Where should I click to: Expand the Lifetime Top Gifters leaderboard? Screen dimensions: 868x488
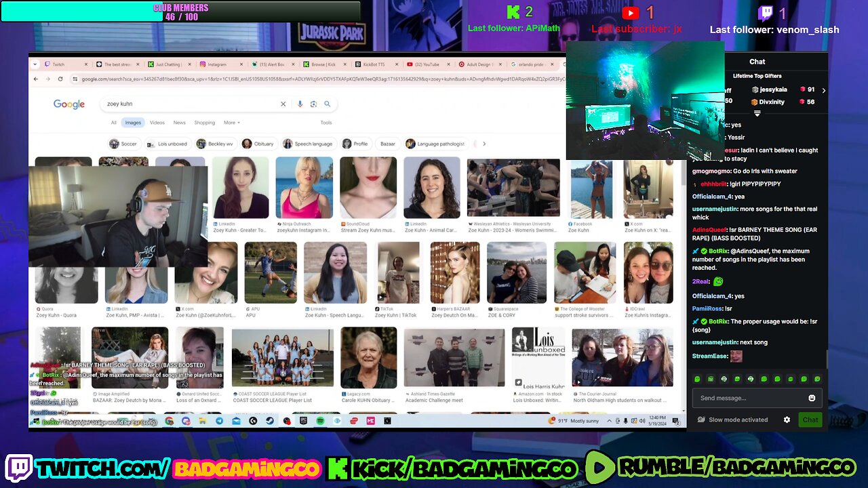click(757, 114)
